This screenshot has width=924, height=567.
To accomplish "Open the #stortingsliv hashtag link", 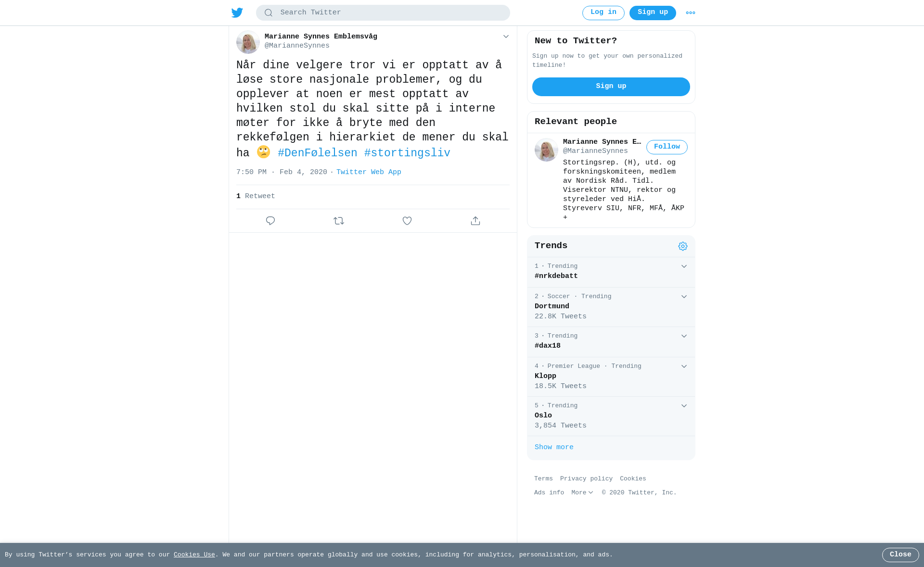I will (407, 153).
